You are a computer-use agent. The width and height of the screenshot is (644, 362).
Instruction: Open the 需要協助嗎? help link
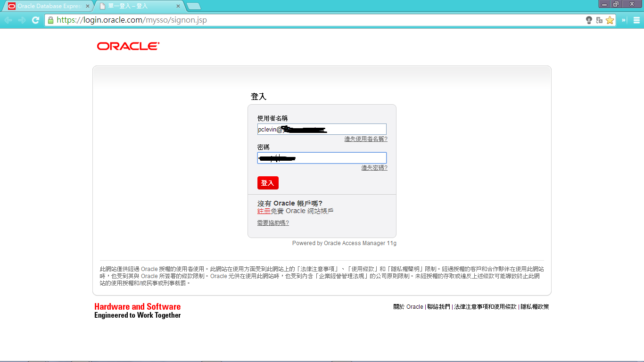(x=273, y=223)
